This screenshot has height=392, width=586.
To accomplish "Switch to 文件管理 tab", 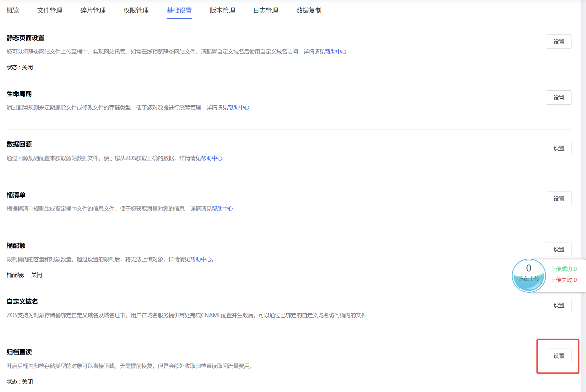I will tap(50, 10).
